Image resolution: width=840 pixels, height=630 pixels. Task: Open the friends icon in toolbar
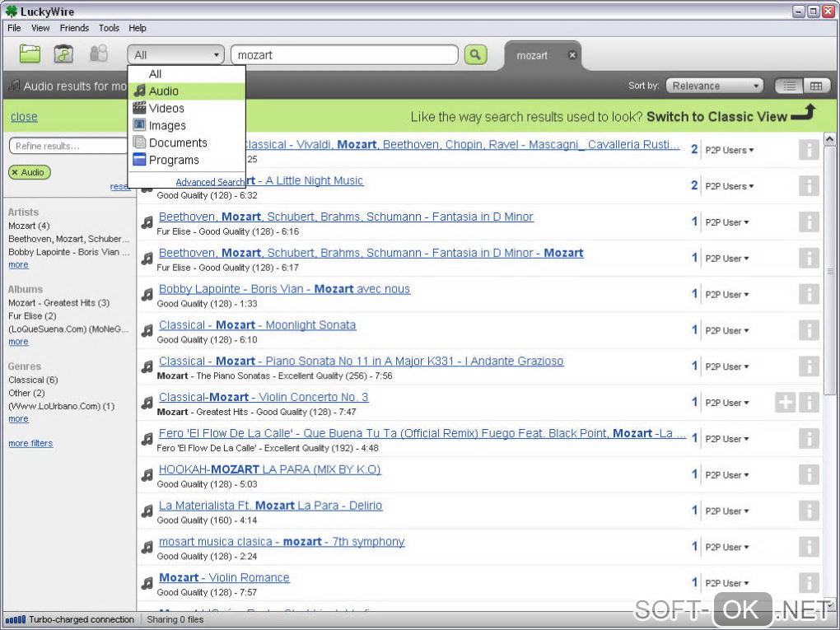coord(99,54)
